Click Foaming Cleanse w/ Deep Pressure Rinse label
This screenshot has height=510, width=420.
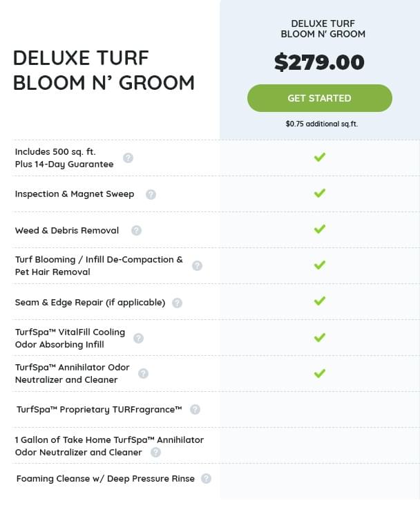105,478
